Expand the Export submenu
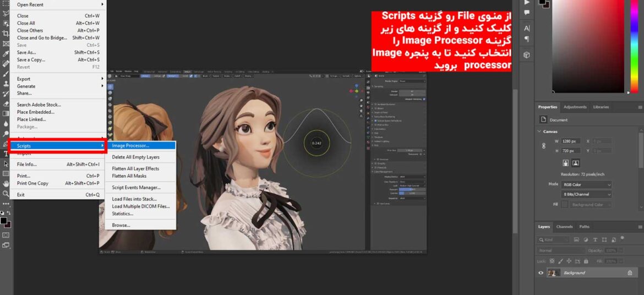 click(57, 79)
